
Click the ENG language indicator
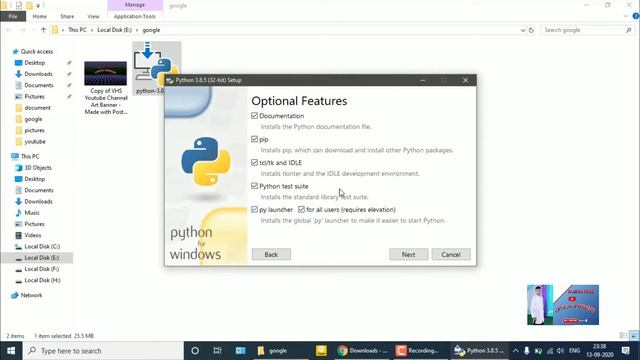[x=574, y=351]
